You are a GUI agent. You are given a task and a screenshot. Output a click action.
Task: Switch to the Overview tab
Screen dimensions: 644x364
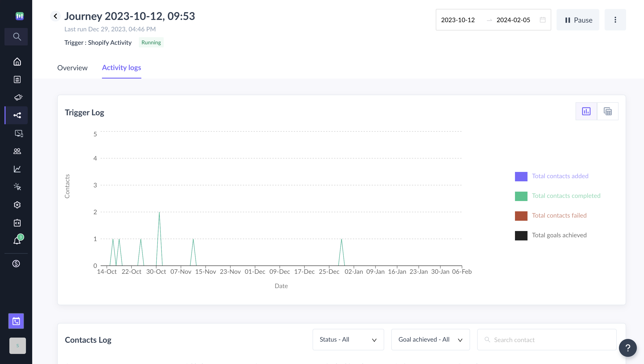click(72, 67)
